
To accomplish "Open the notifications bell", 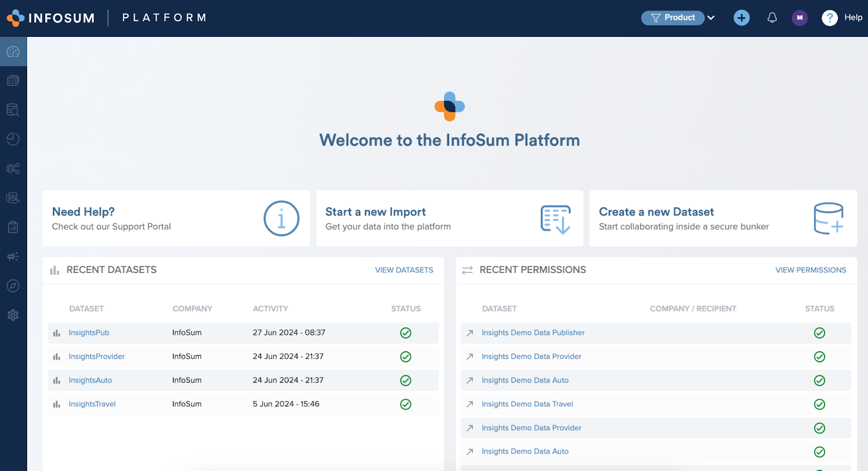I will pos(772,18).
